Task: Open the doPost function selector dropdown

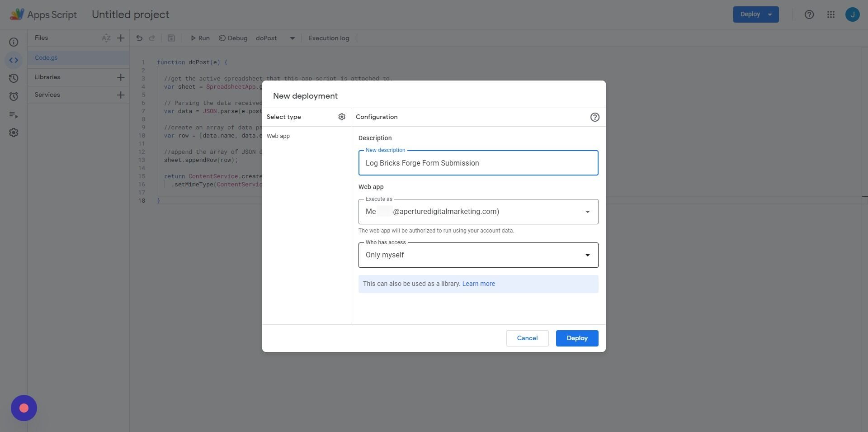Action: click(x=292, y=38)
